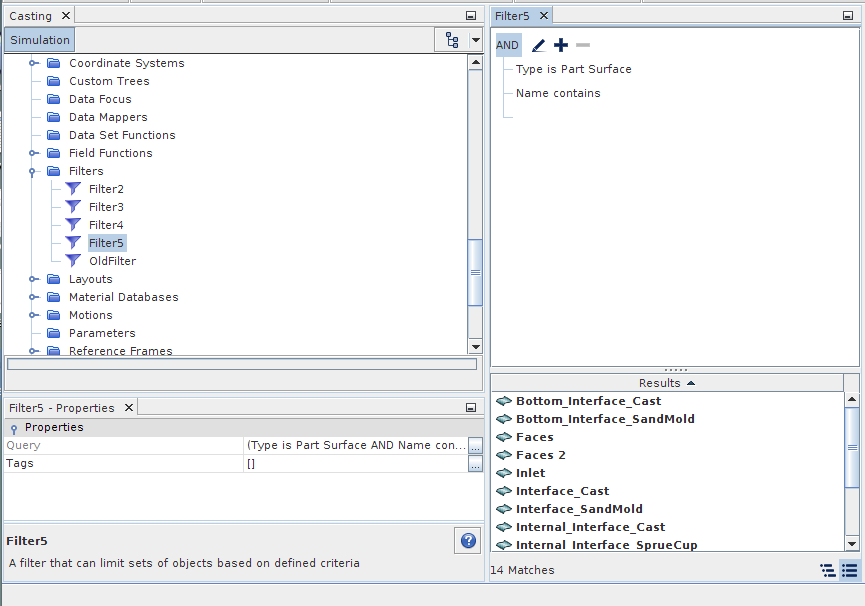865x606 pixels.
Task: Click the Bottom_Interface_Cast part surface icon
Action: click(x=503, y=401)
